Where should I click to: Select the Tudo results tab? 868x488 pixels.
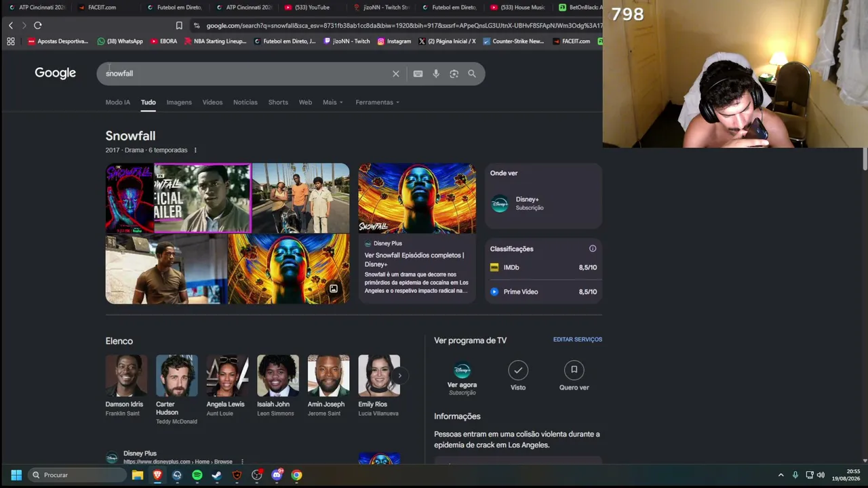[x=149, y=102]
